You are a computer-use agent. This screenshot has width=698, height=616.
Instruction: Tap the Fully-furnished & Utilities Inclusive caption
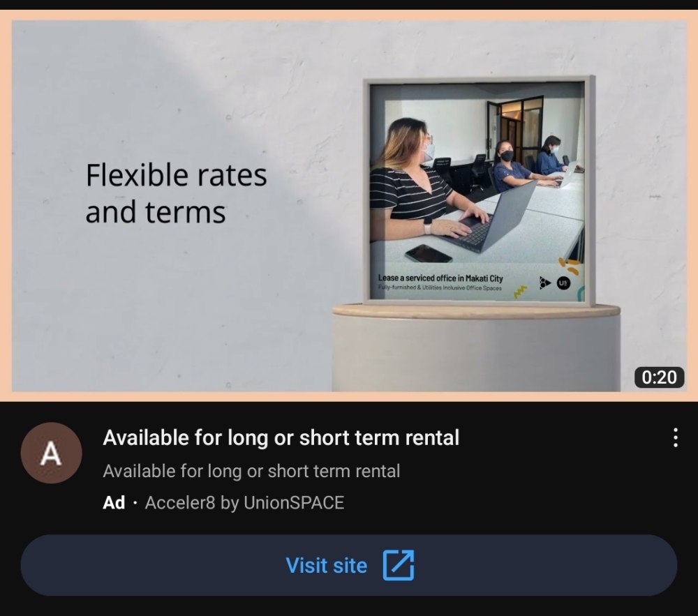coord(440,287)
